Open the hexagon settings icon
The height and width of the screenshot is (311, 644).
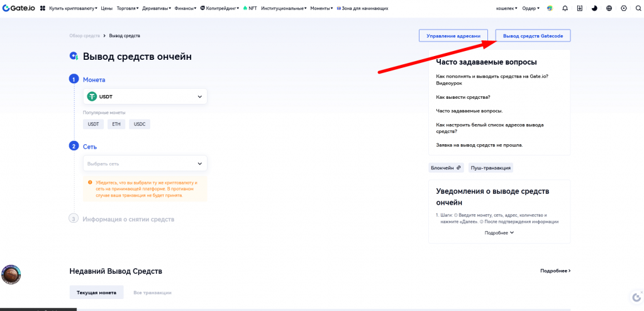[x=624, y=8]
